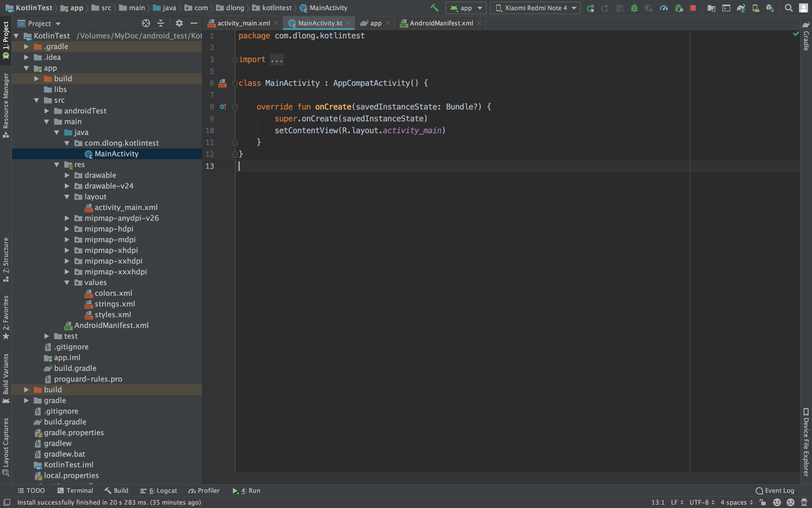Click the 13:1 cursor position indicator
812x508 pixels.
tap(658, 502)
